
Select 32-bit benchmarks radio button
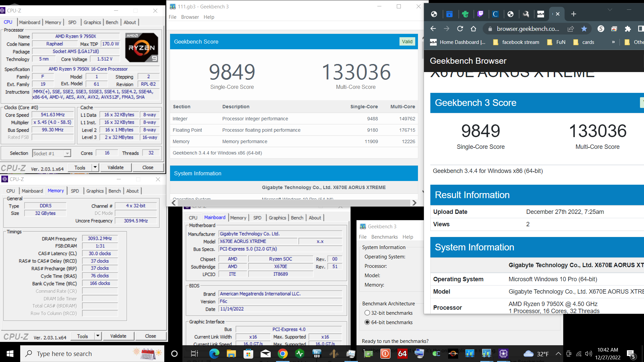coord(367,313)
